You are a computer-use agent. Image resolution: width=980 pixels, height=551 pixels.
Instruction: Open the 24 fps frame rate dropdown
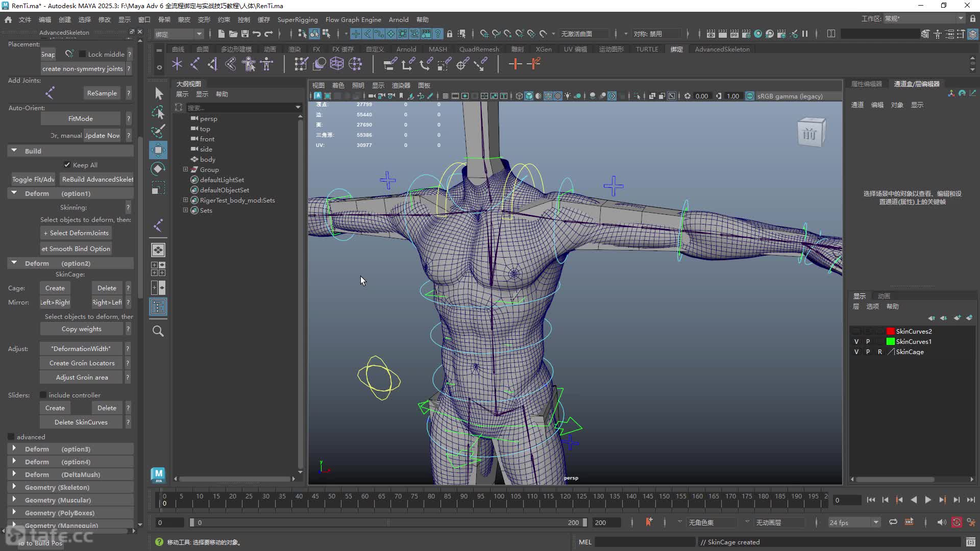(x=854, y=522)
